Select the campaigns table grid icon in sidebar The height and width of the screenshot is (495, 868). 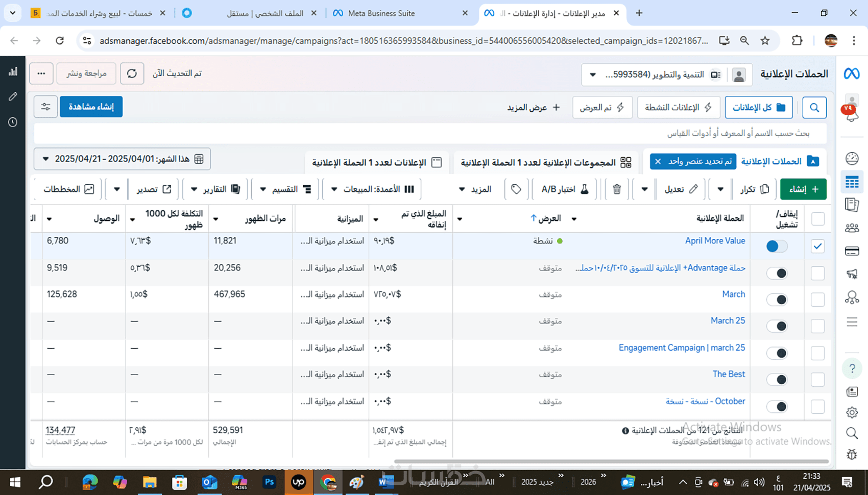852,182
